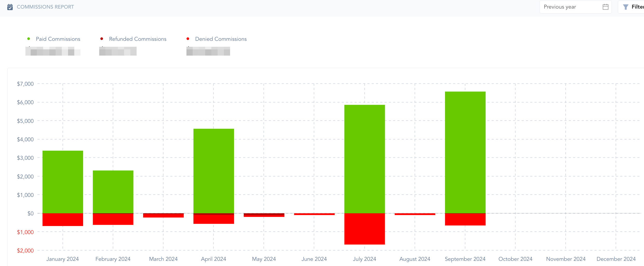Click the July 2024 green paid bar
The height and width of the screenshot is (266, 644).
coord(365,159)
